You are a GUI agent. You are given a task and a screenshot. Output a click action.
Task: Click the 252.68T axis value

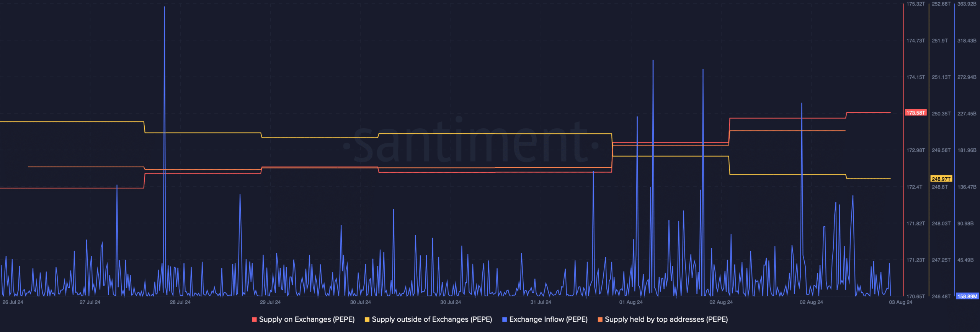pyautogui.click(x=941, y=4)
